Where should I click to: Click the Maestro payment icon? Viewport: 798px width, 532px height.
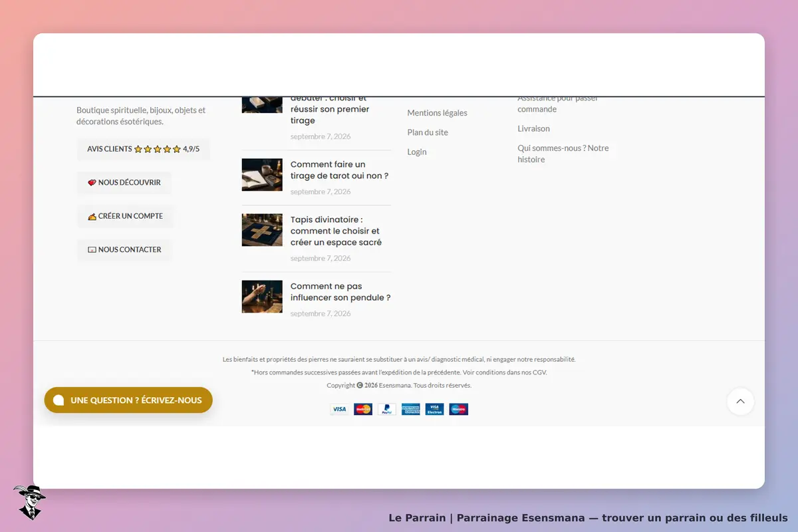(x=459, y=409)
